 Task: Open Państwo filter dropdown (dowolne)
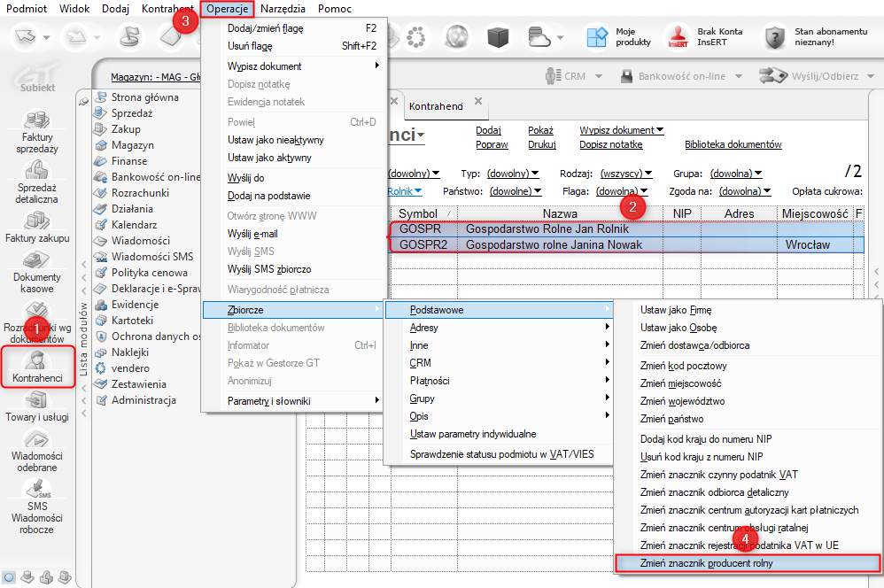pos(516,191)
